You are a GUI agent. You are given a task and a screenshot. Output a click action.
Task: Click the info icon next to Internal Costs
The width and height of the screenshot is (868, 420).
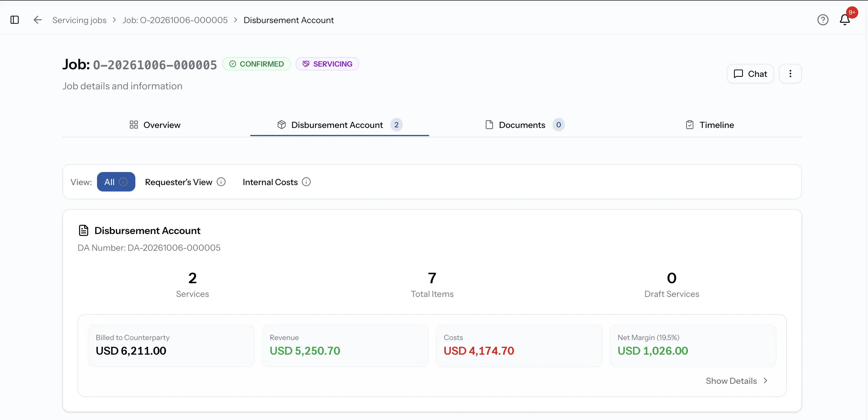[x=306, y=182]
